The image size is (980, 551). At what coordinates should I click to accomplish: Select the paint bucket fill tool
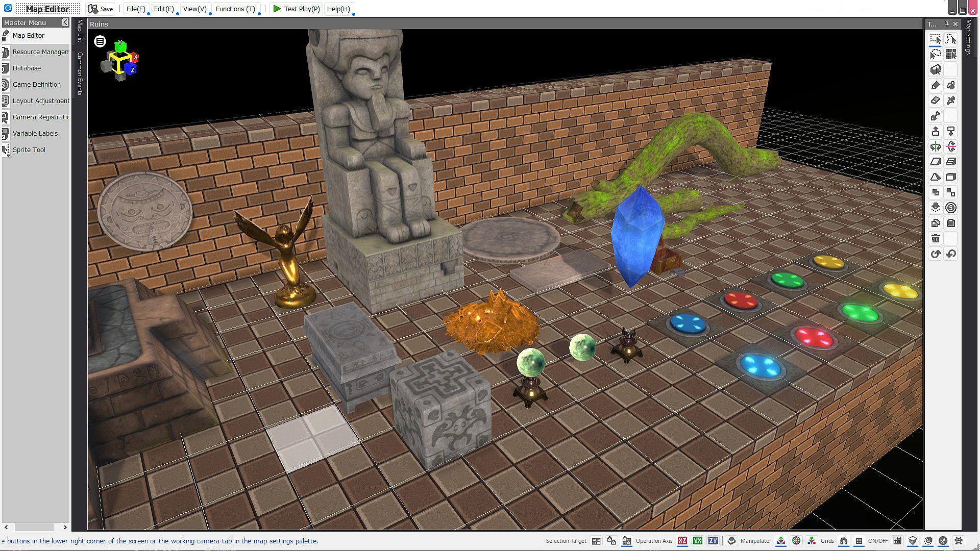950,85
